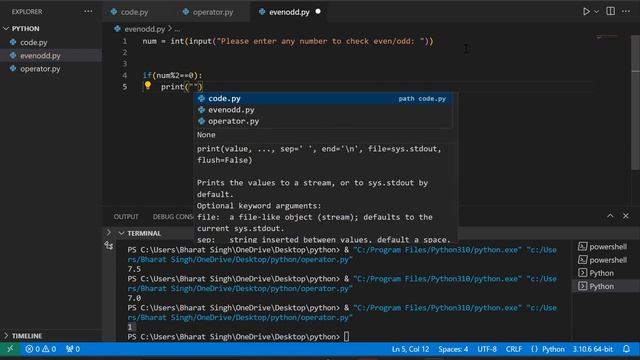Image resolution: width=640 pixels, height=360 pixels.
Task: Open errors and warnings problems indicator
Action: tap(40, 349)
